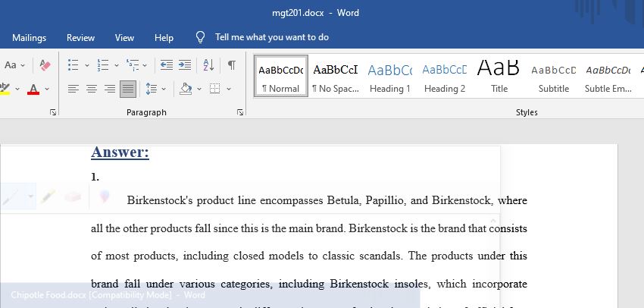Align text to the left
Image resolution: width=644 pixels, height=308 pixels.
pos(73,89)
